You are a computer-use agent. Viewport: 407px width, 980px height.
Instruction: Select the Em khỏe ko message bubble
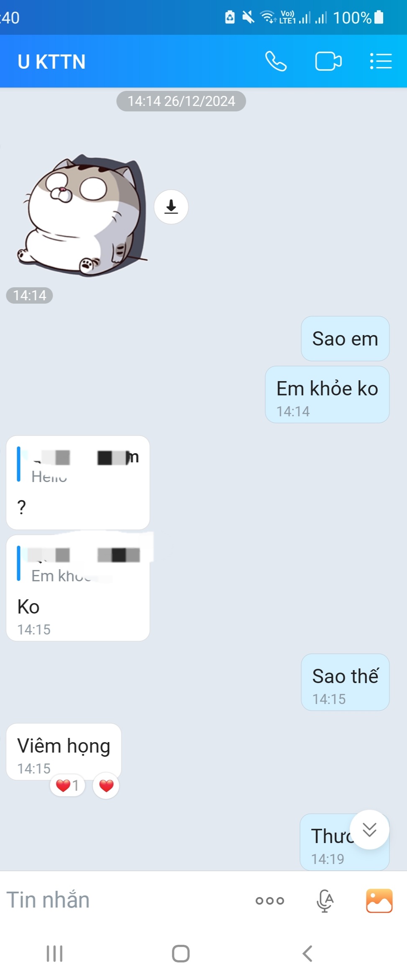click(327, 395)
